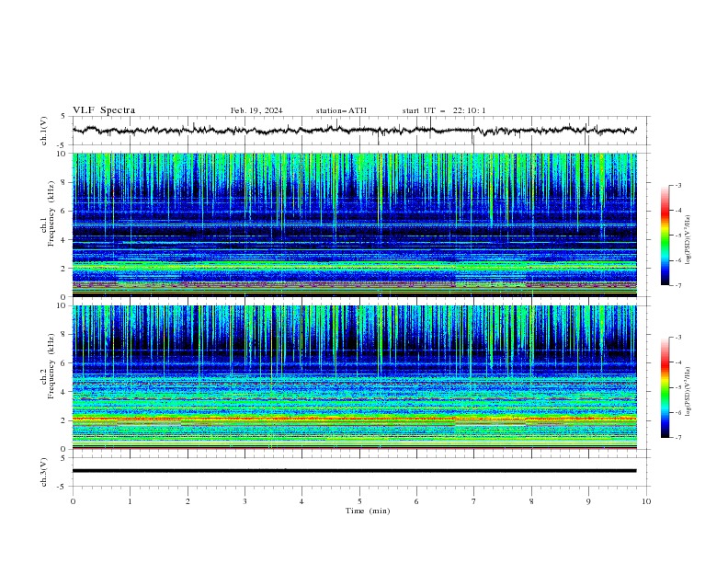This screenshot has height=563, width=728.
Task: Click the ch.3 flat black voltage trace
Action: pos(354,471)
